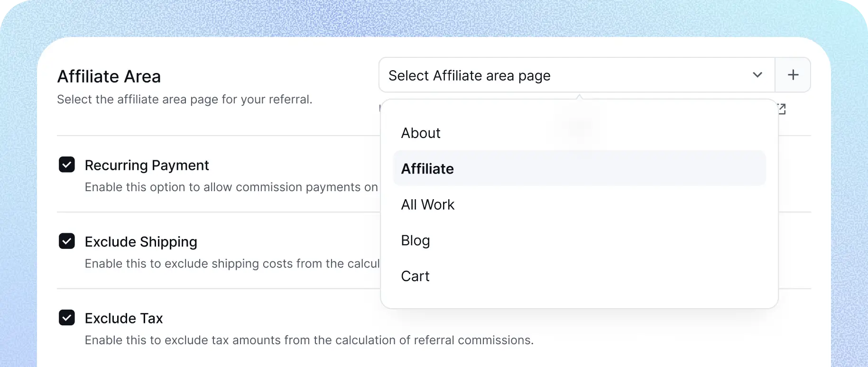Viewport: 868px width, 367px height.
Task: Choose the Cart page option
Action: click(x=415, y=276)
